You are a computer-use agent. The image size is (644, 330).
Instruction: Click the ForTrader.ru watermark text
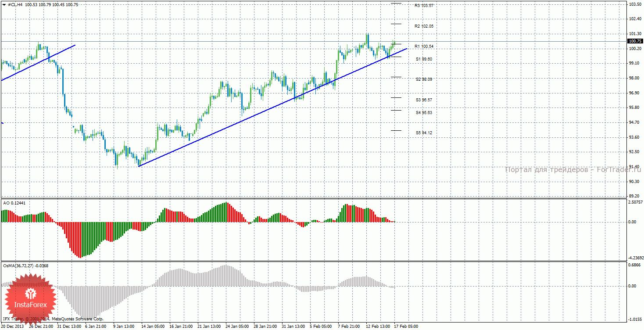(x=572, y=170)
